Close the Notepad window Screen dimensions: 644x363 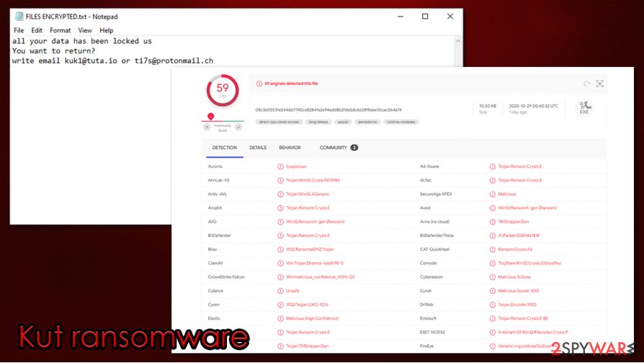(450, 17)
